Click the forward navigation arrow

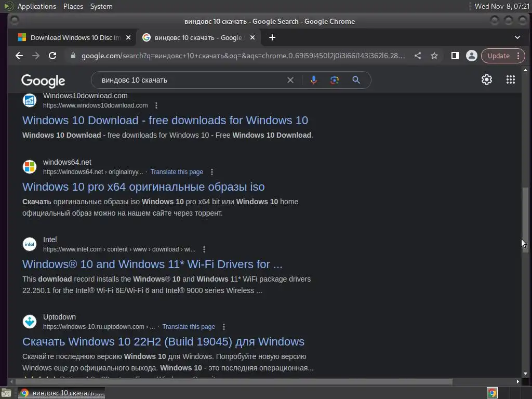click(x=36, y=56)
